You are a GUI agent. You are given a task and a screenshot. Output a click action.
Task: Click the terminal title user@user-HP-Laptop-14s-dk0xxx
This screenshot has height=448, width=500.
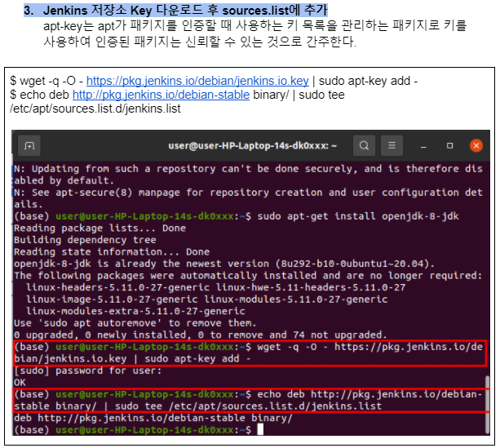(252, 146)
